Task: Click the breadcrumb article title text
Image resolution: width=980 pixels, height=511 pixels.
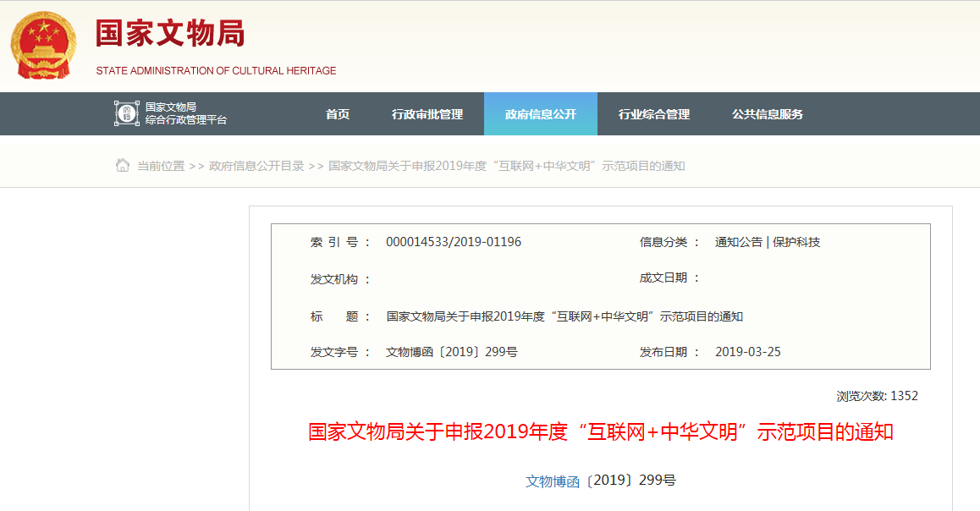Action: [506, 166]
